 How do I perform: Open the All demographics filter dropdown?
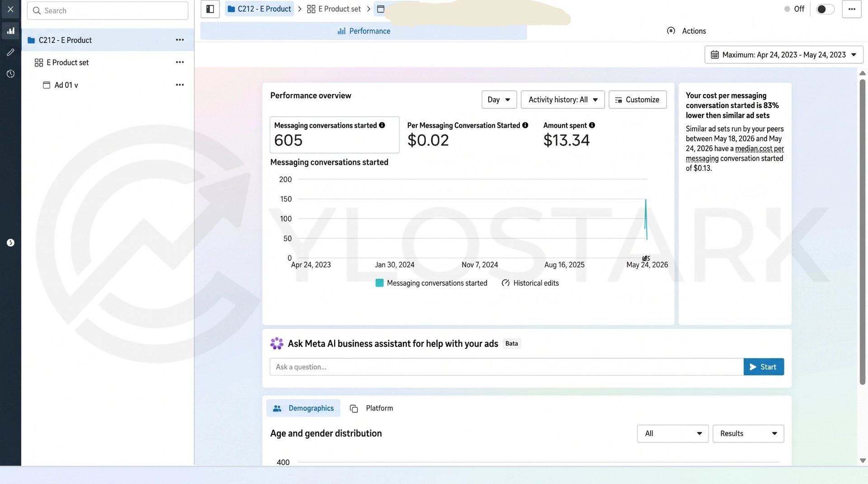[673, 433]
